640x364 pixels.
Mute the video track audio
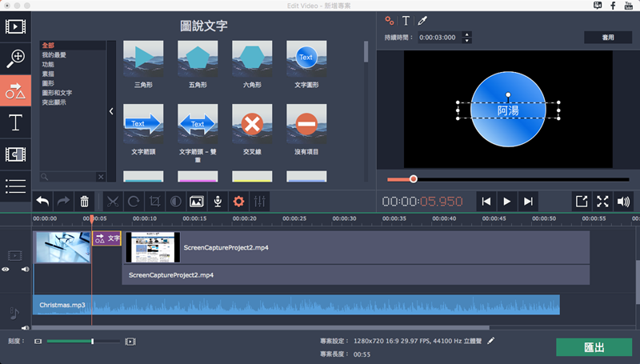pos(23,270)
